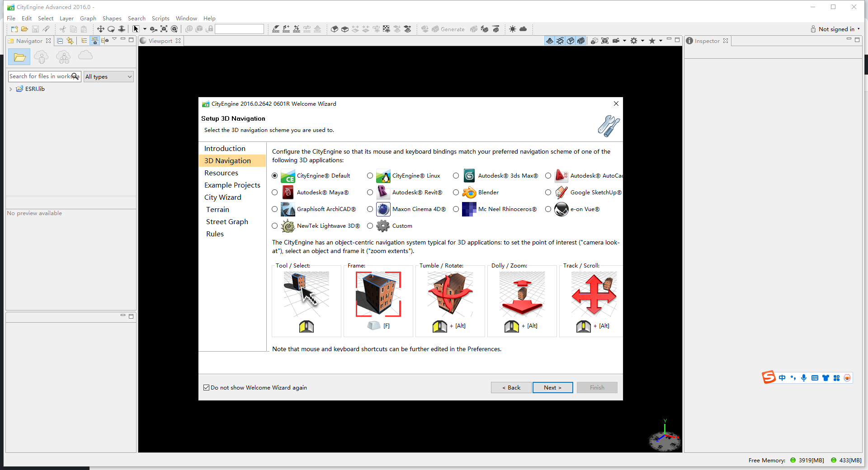Open the All types filter combo box

pyautogui.click(x=108, y=76)
